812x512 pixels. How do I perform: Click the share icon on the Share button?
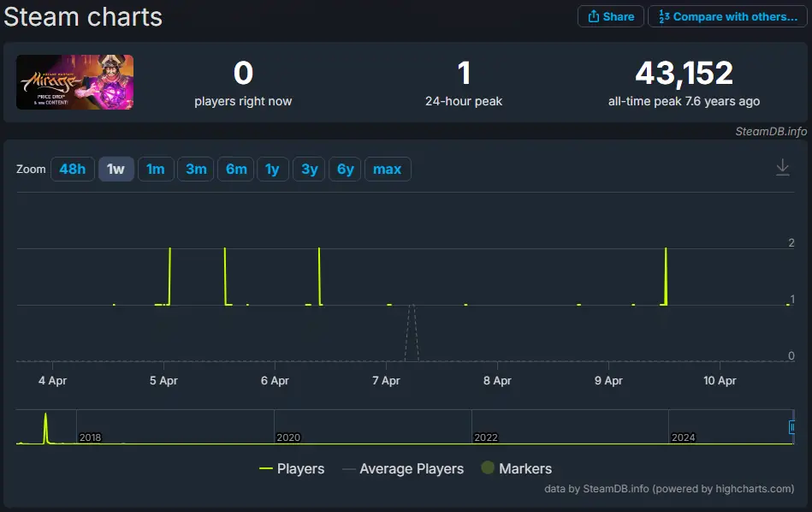coord(592,15)
